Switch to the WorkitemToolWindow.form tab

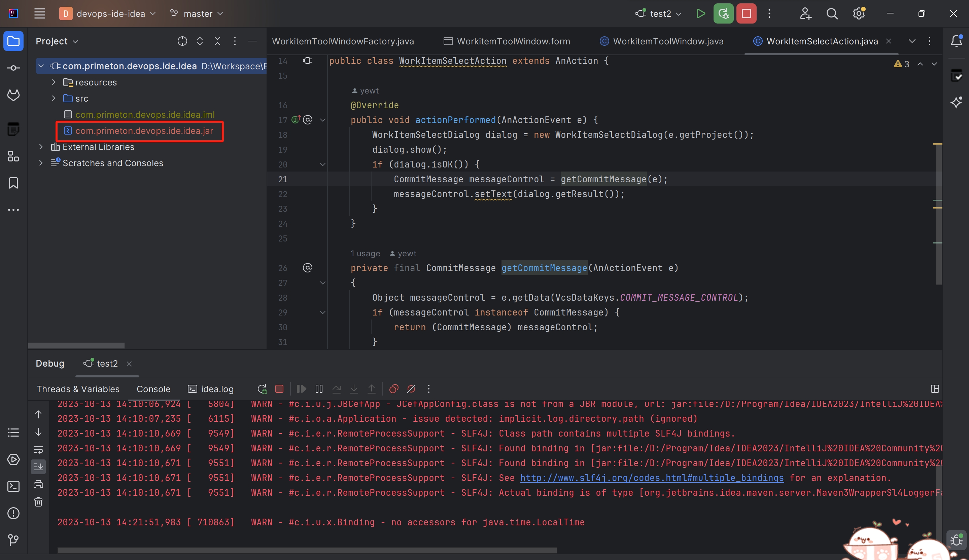click(511, 41)
